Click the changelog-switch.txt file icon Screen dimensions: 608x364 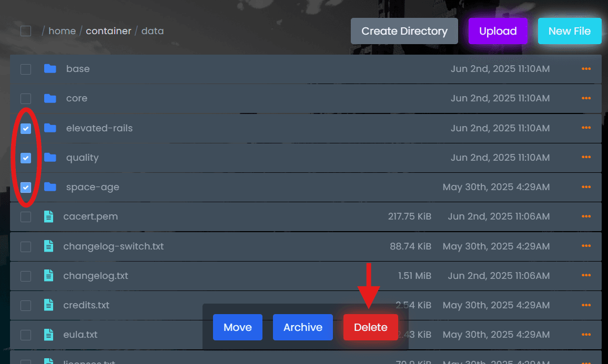pyautogui.click(x=48, y=246)
